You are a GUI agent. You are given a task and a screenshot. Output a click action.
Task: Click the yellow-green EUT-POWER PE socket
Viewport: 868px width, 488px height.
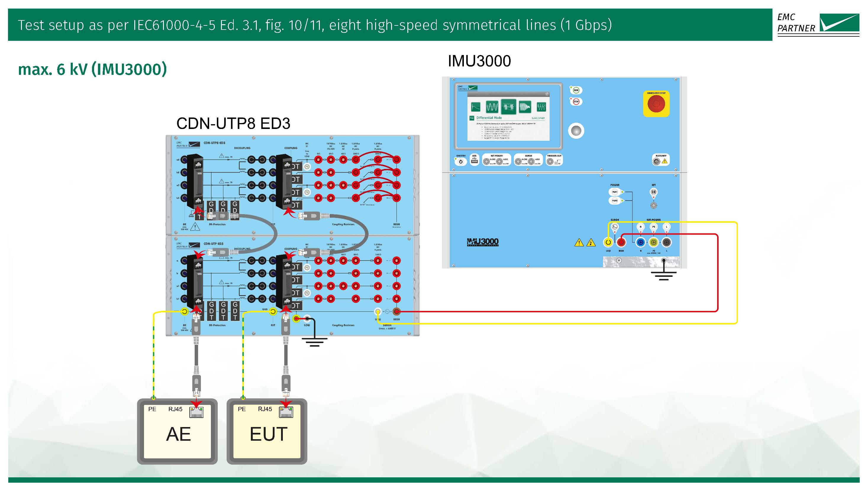654,242
